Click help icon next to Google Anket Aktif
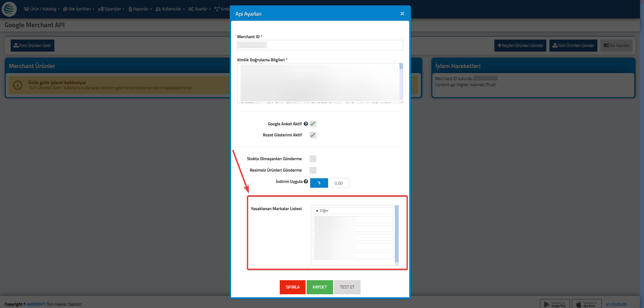The height and width of the screenshot is (308, 644). click(x=306, y=124)
